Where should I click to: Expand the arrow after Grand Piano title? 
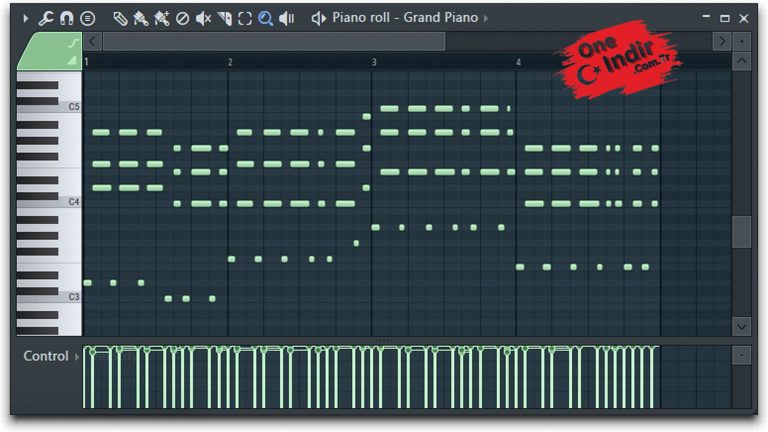pyautogui.click(x=486, y=18)
